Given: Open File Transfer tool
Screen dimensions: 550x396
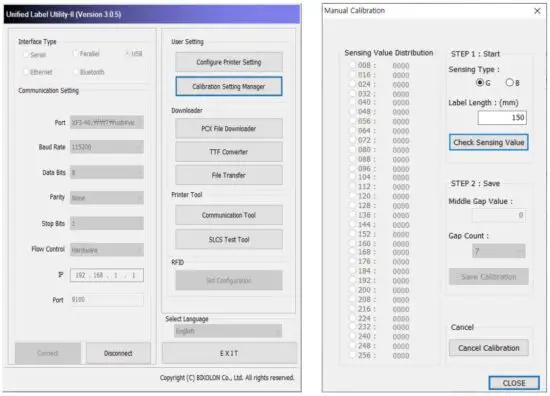Looking at the screenshot, I should pyautogui.click(x=229, y=175).
